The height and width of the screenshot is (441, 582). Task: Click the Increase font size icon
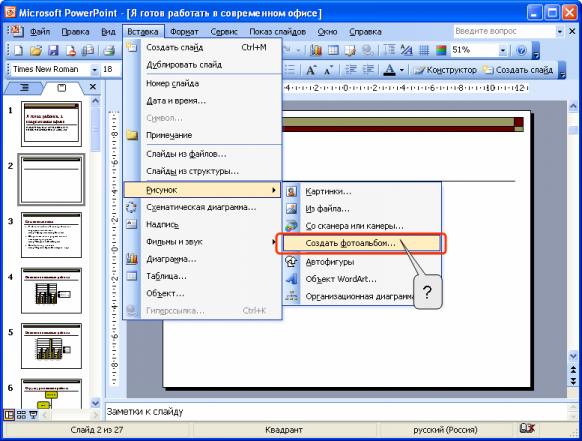(311, 69)
